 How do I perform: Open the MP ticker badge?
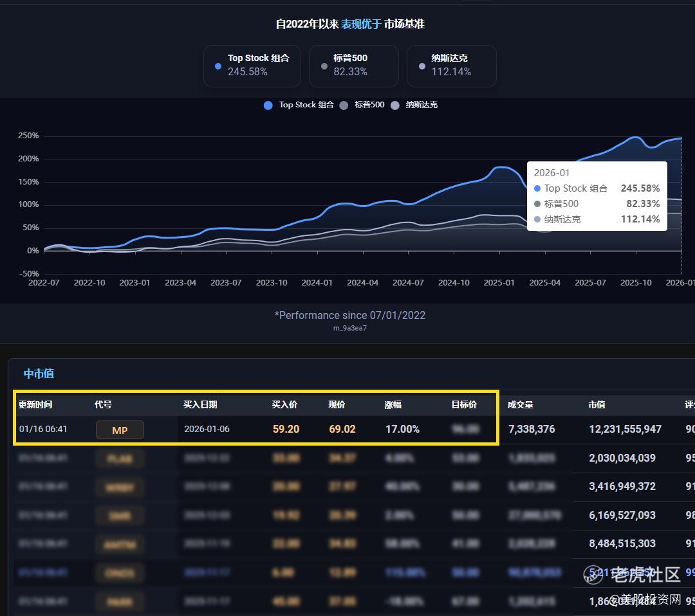pyautogui.click(x=120, y=430)
